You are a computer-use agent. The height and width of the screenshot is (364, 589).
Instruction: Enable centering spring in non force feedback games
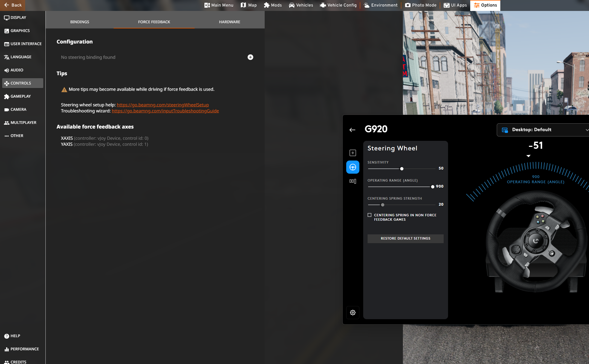point(369,215)
